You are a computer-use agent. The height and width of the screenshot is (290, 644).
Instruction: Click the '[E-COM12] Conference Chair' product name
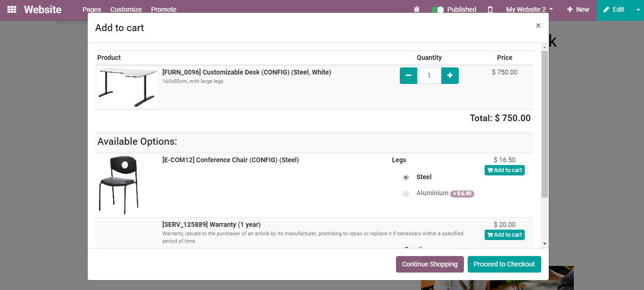[x=231, y=160]
